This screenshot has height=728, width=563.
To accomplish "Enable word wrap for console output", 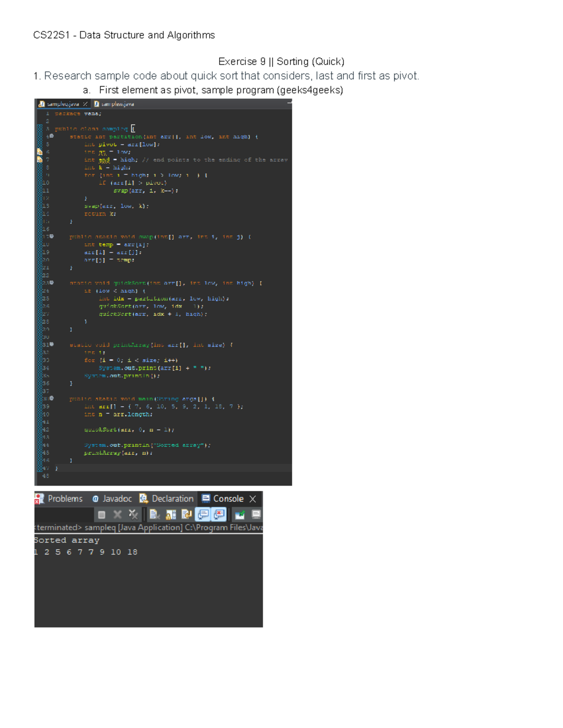I will 186,514.
